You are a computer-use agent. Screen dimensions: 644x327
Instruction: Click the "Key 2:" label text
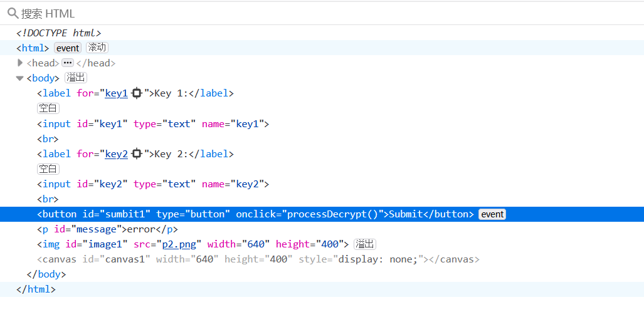click(171, 154)
